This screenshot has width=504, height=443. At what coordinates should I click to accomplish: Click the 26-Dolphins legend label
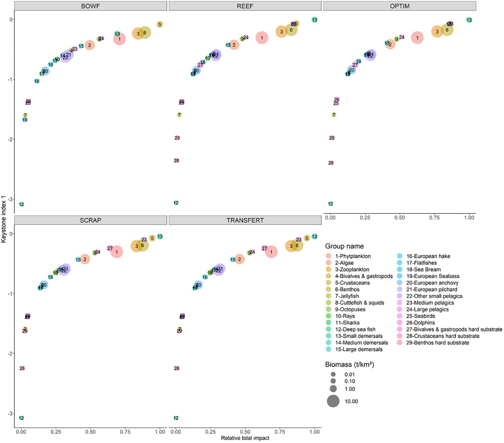[421, 323]
